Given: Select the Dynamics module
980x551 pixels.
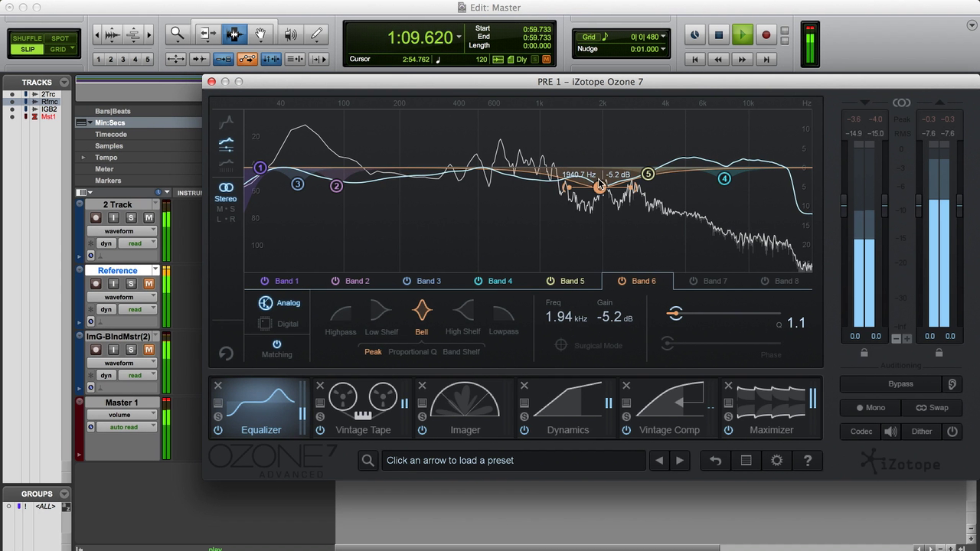Looking at the screenshot, I should click(x=567, y=409).
